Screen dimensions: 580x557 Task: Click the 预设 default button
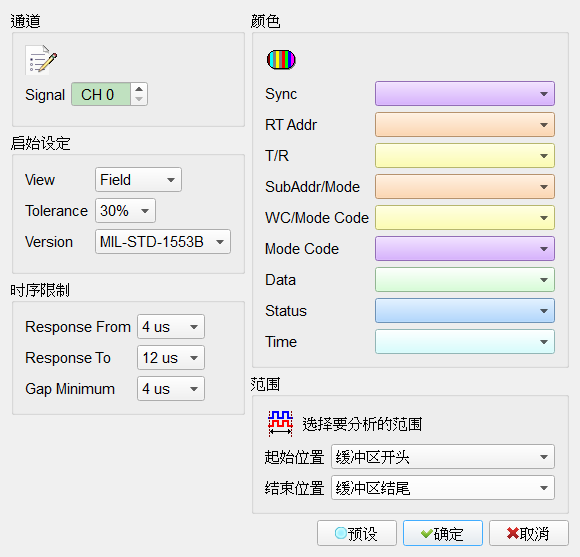pos(357,533)
